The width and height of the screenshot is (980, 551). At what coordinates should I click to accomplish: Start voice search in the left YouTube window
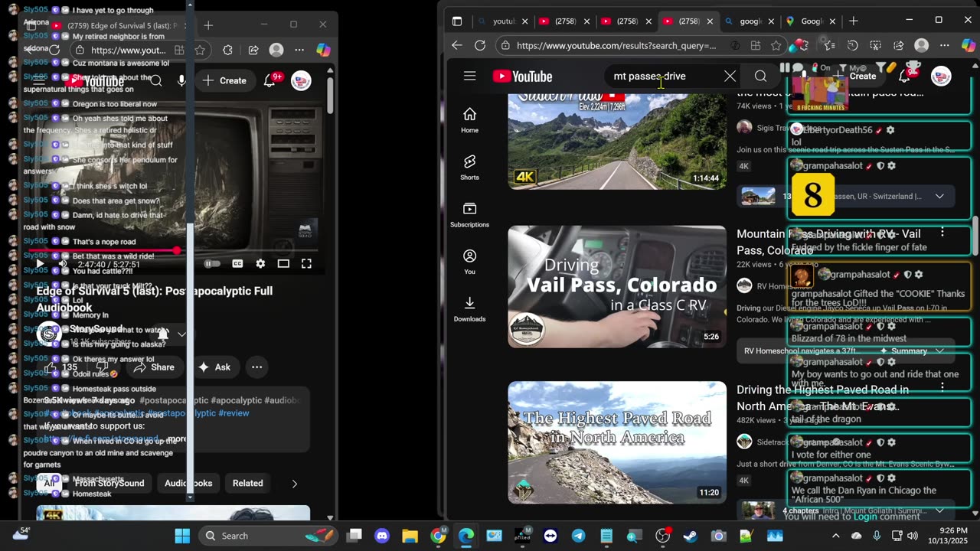pos(181,80)
